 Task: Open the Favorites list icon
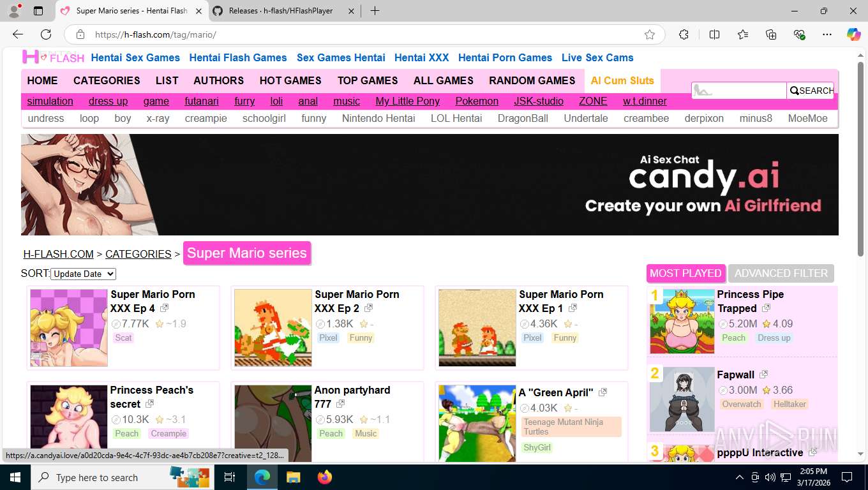click(x=743, y=34)
